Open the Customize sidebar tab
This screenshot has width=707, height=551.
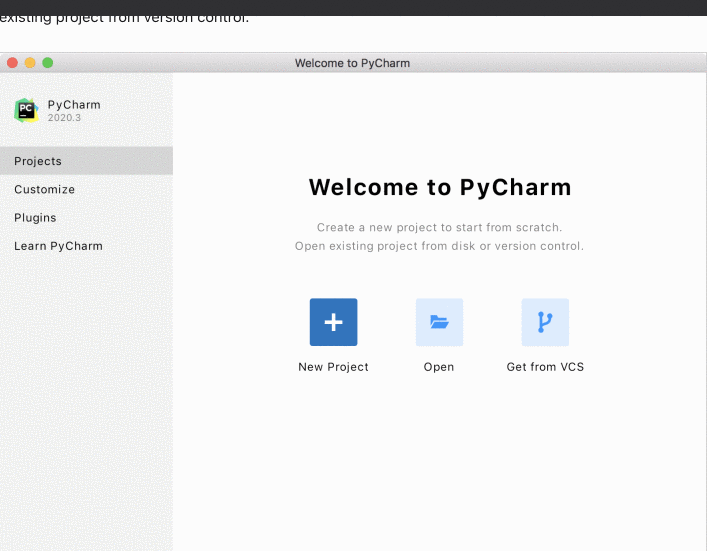(86, 189)
